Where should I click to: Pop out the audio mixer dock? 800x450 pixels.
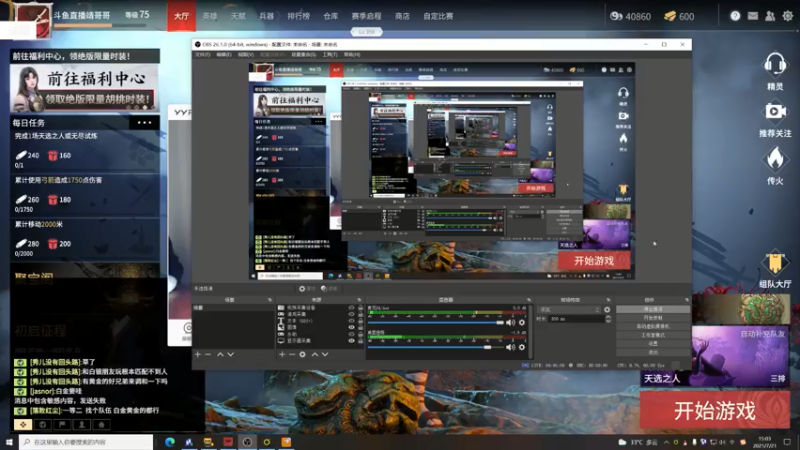(529, 300)
